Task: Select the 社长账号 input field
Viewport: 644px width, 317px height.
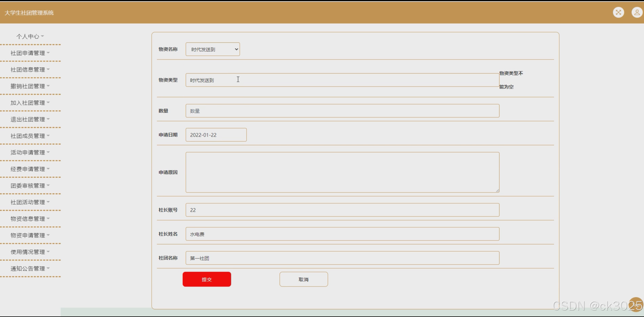Action: pos(342,210)
